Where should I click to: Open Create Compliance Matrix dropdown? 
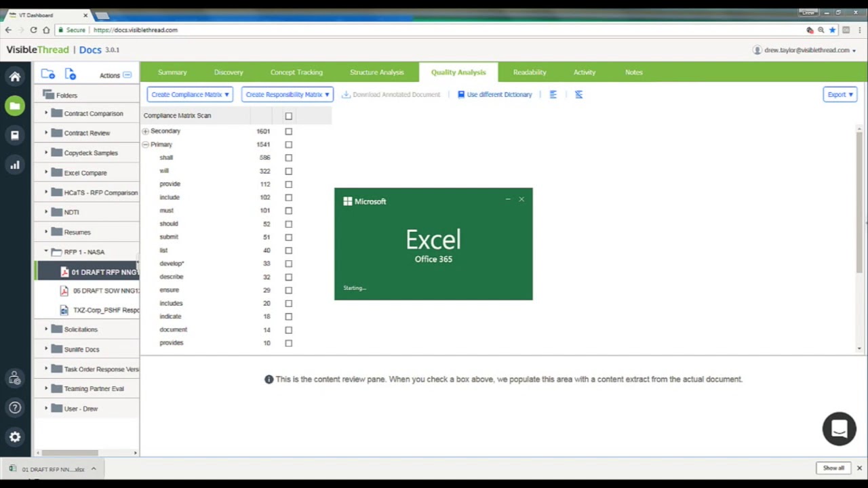click(190, 95)
